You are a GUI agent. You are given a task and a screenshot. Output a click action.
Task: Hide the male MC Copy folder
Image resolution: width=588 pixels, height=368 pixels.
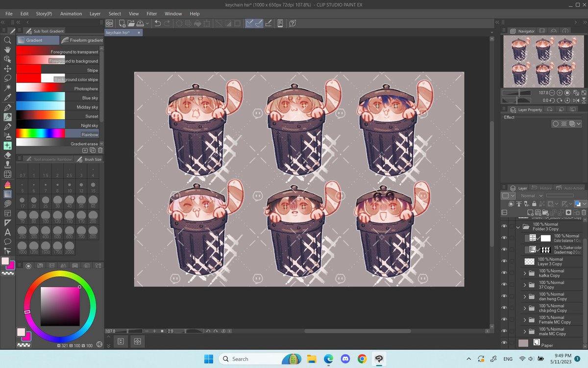coord(504,331)
